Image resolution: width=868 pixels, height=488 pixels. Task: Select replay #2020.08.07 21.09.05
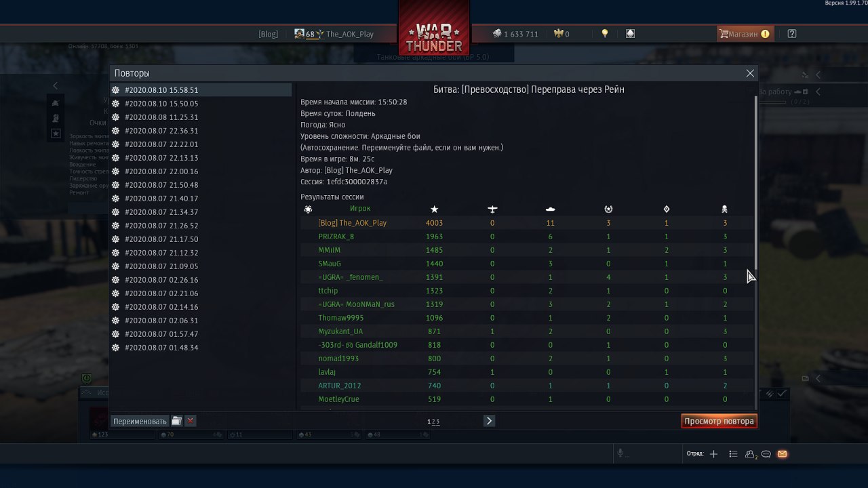click(x=201, y=266)
